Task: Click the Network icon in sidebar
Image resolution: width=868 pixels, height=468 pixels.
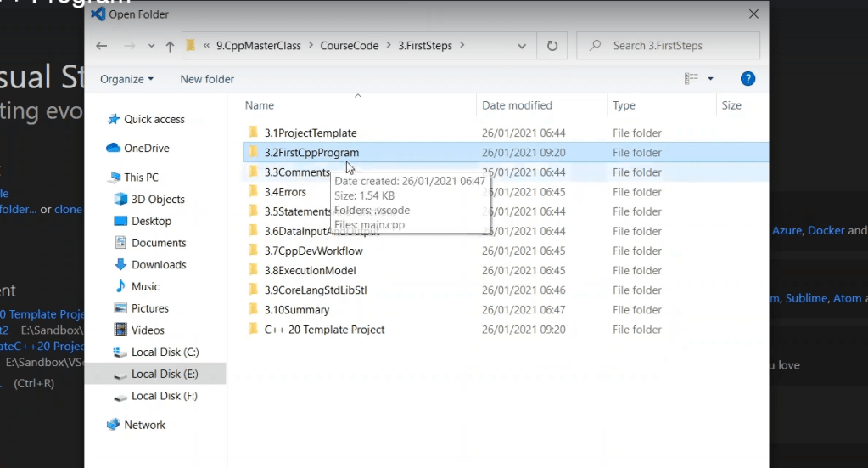Action: pyautogui.click(x=113, y=424)
